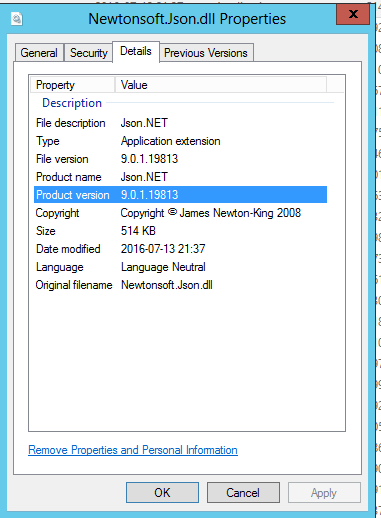Go to Previous Versions tab
This screenshot has width=381, height=518.
pos(206,53)
